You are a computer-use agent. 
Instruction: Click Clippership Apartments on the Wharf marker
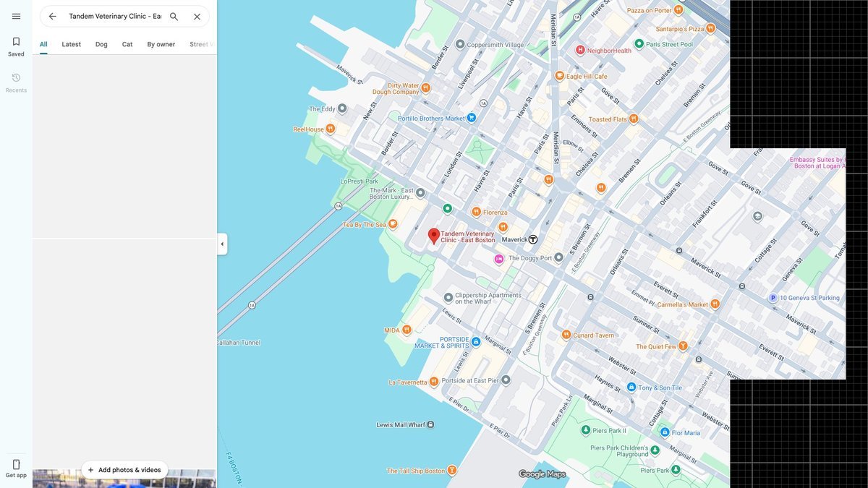point(448,297)
